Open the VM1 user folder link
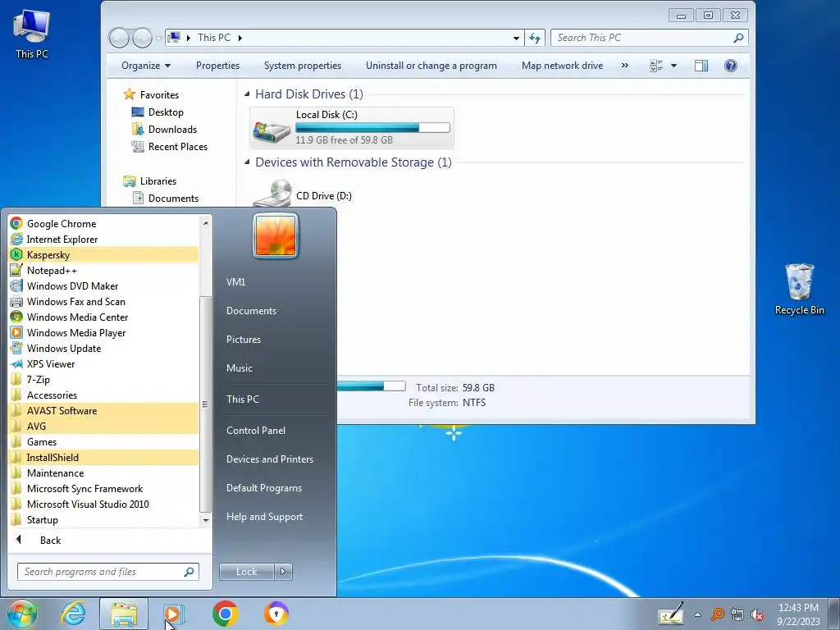Image resolution: width=840 pixels, height=630 pixels. (235, 282)
